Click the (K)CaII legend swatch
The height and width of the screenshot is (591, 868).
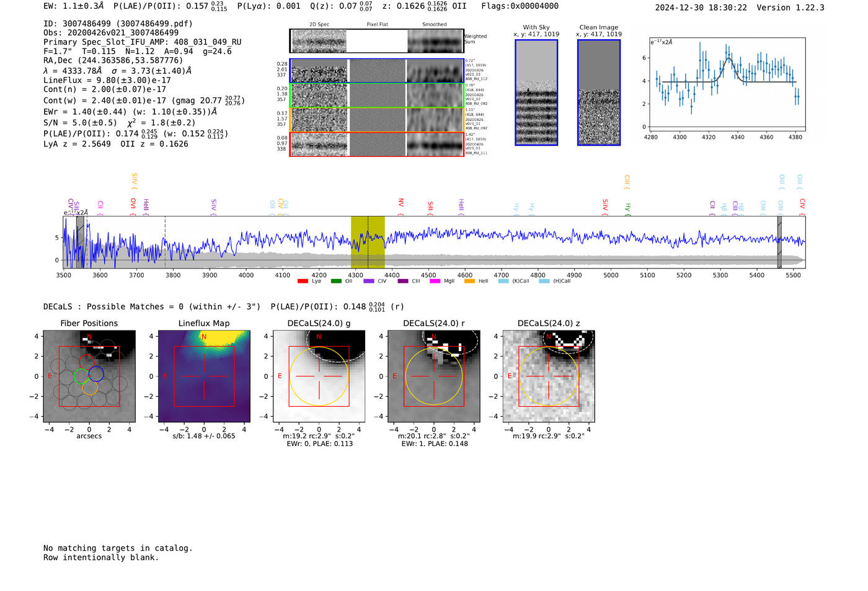coord(503,281)
